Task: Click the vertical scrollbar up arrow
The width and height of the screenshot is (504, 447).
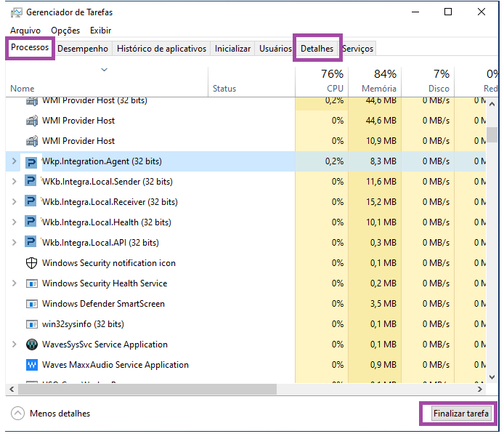Action: pos(492,104)
